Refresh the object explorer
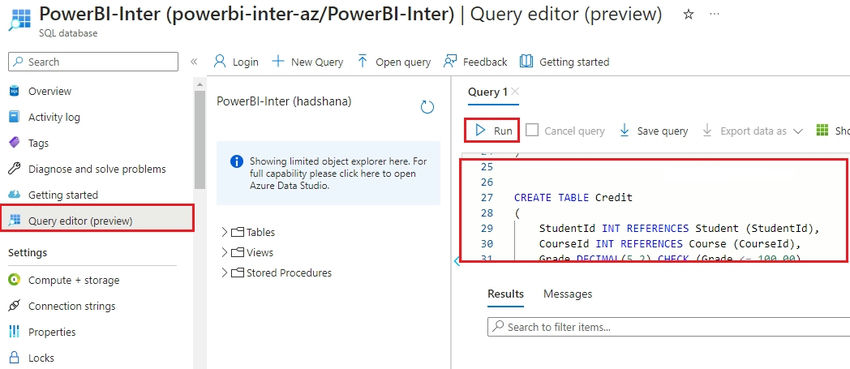The width and height of the screenshot is (850, 369). click(x=428, y=107)
